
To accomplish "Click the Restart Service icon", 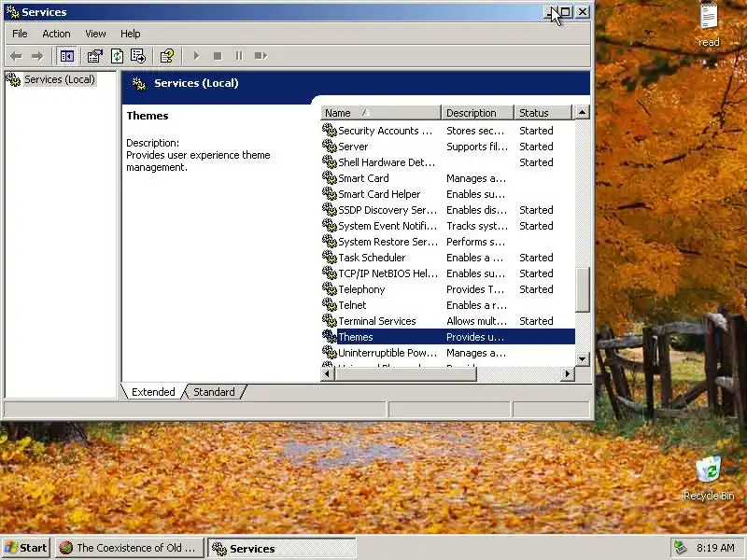I will click(261, 56).
